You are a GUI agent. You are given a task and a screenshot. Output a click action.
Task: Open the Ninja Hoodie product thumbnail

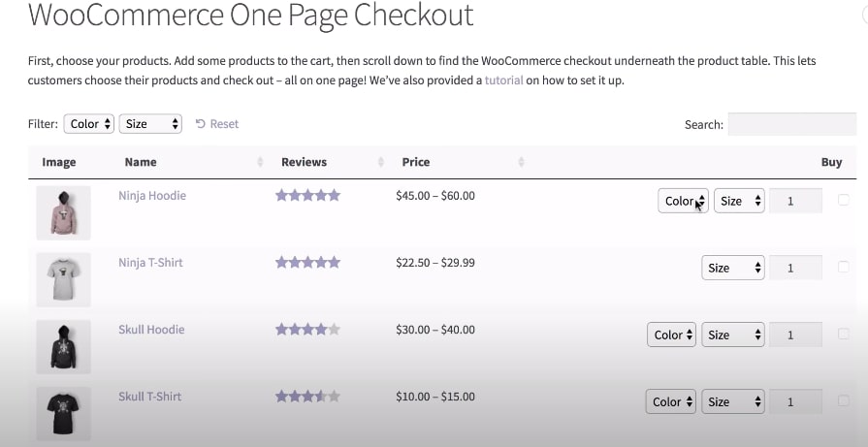(63, 212)
